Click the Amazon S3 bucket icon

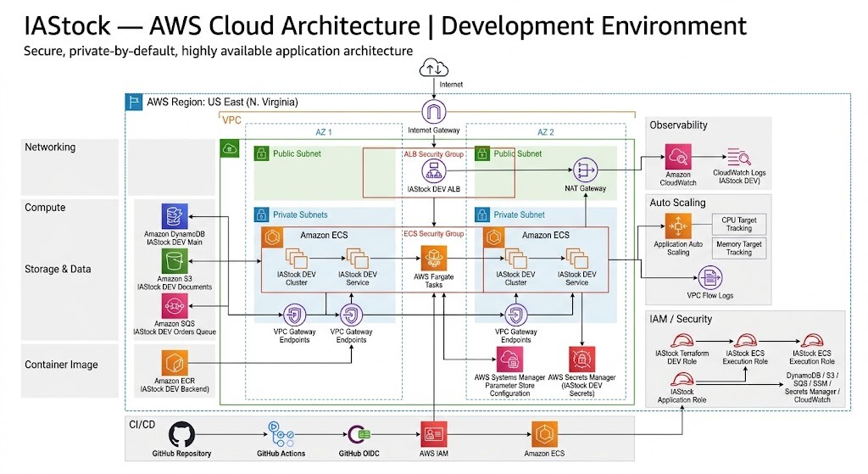[175, 261]
